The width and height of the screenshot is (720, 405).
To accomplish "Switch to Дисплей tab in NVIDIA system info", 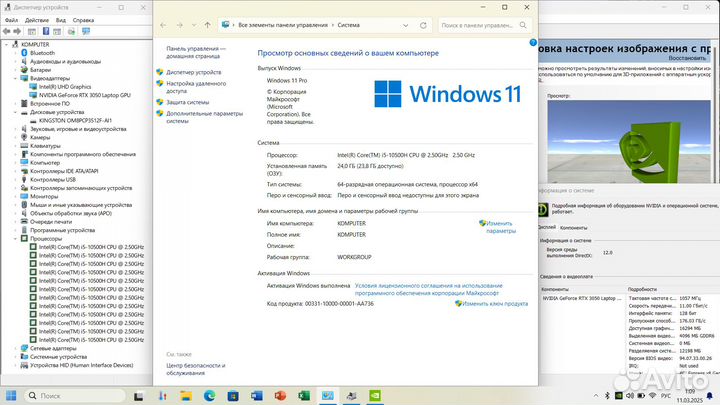I will [547, 227].
